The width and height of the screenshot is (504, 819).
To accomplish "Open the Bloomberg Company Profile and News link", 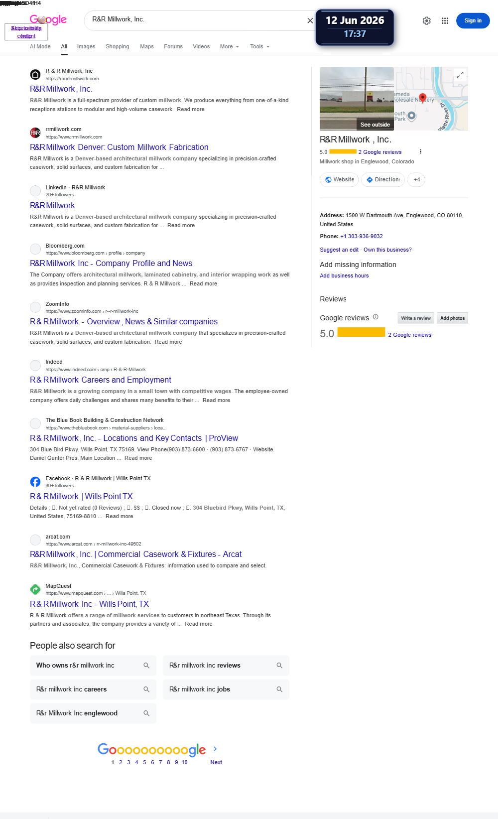I will tap(111, 263).
